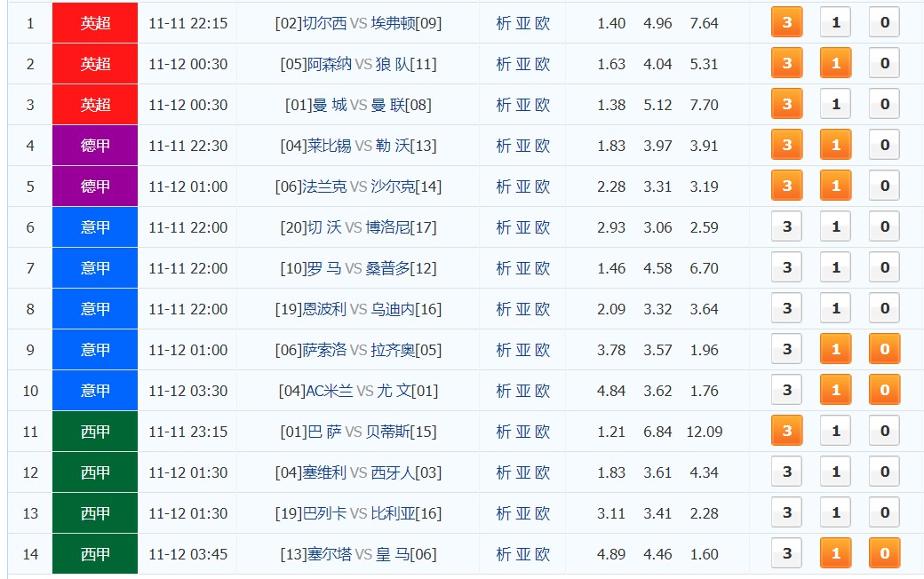Screen dimensions: 924x579
Task: Open 欧 odds for 切沃 VS 博洛尼
Action: tap(542, 227)
